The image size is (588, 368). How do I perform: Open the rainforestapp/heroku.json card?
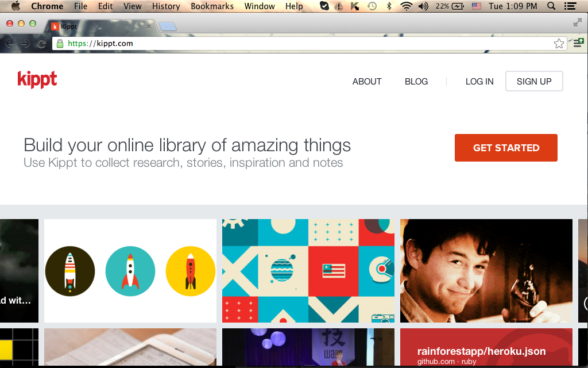point(486,347)
